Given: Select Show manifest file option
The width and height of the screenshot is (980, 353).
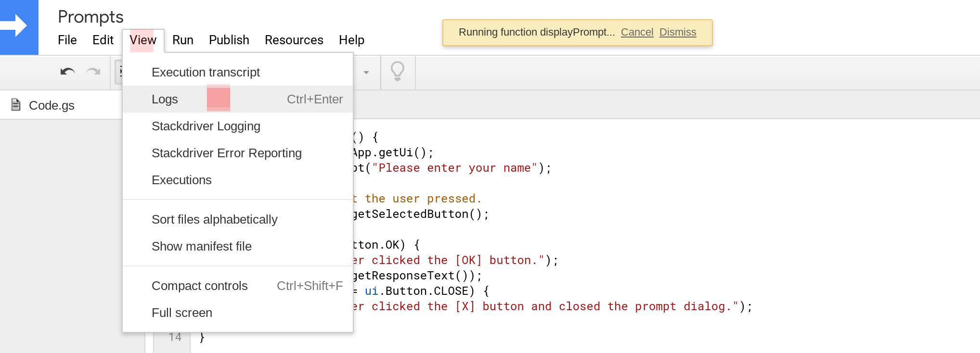Looking at the screenshot, I should coord(238,246).
